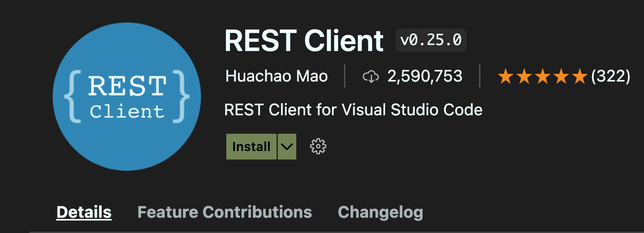This screenshot has height=233, width=644.
Task: Click the middle rating star
Action: click(x=543, y=76)
